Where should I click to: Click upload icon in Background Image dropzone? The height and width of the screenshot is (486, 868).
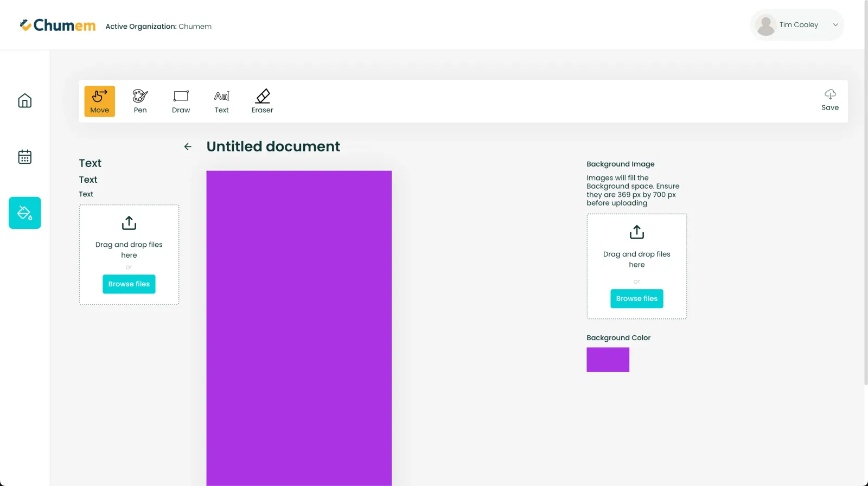tap(637, 232)
